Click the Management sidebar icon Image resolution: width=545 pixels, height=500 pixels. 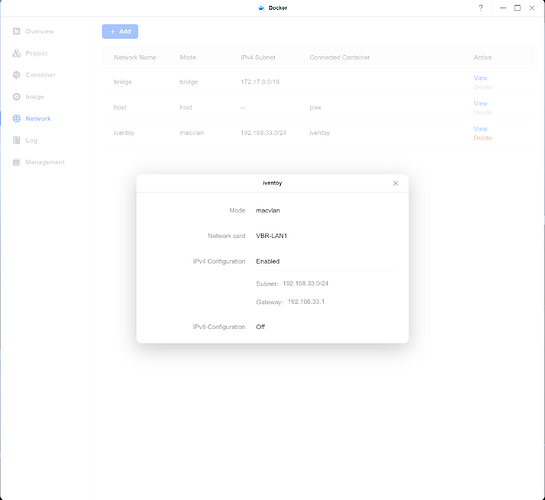click(x=16, y=162)
